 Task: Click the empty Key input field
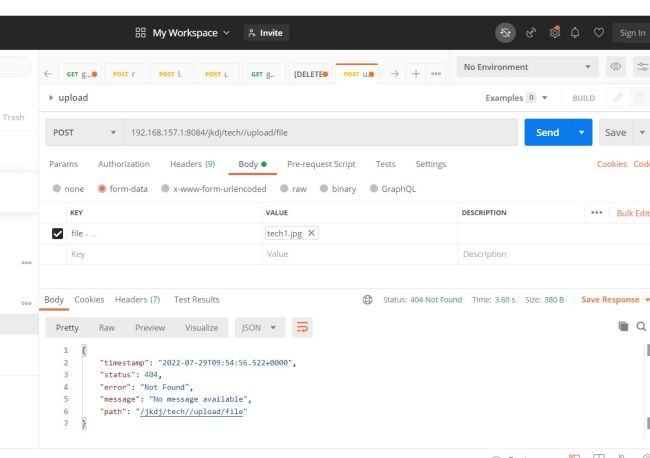(164, 254)
